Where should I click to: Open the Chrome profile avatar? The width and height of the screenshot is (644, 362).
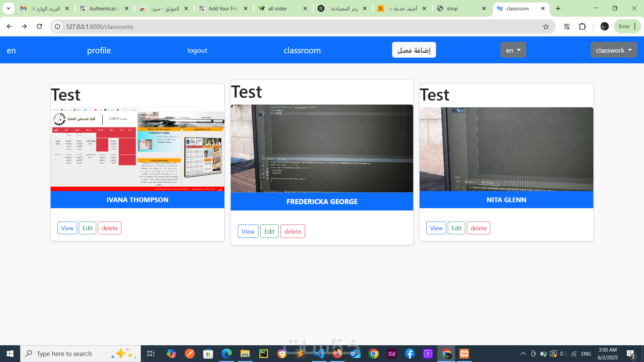[604, 26]
